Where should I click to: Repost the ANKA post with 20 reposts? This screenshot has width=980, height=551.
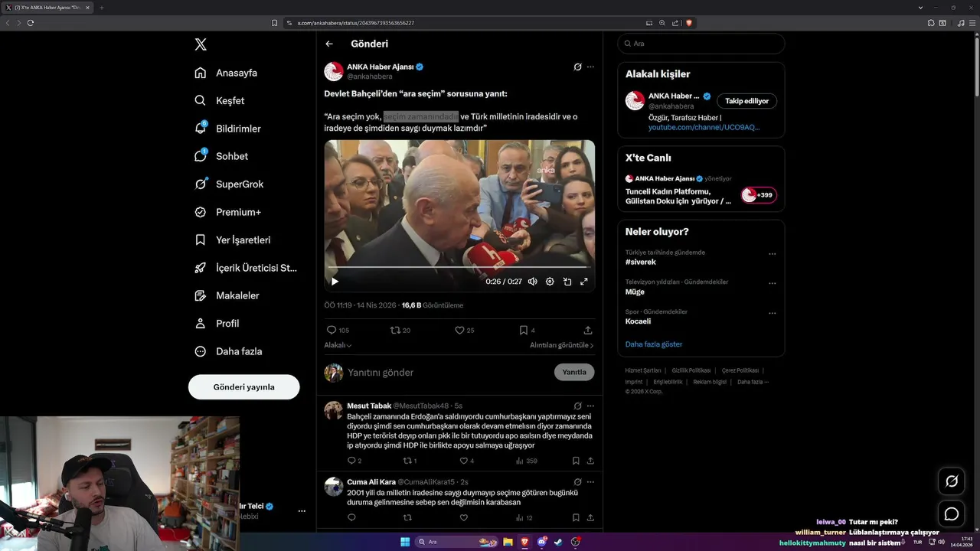tap(400, 330)
